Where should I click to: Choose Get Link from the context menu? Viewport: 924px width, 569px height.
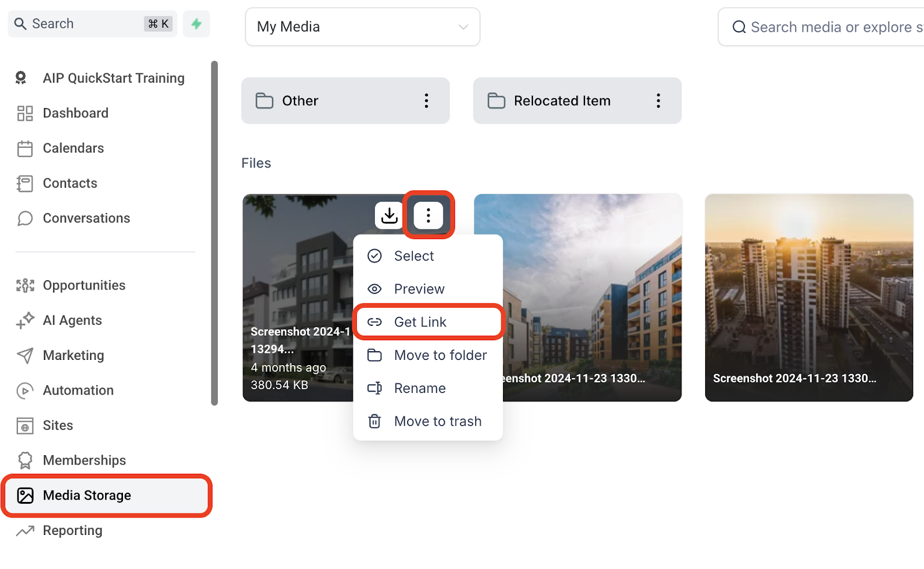pos(428,322)
